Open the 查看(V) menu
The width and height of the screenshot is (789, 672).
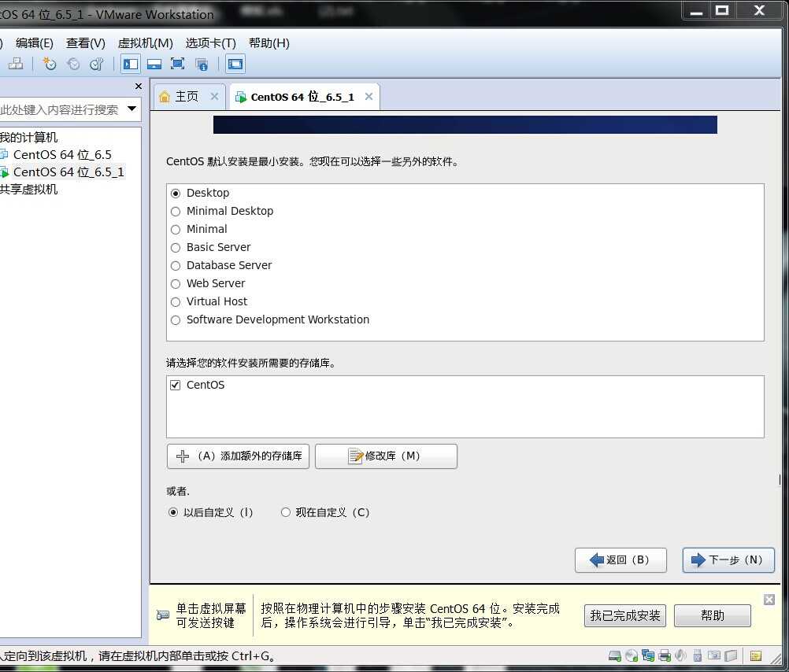point(86,43)
